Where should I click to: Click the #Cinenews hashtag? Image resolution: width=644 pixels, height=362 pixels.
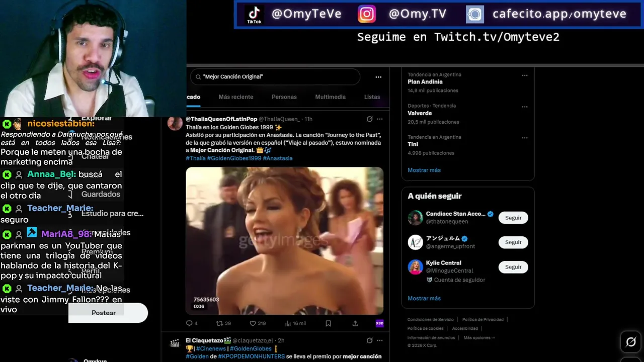point(210,348)
